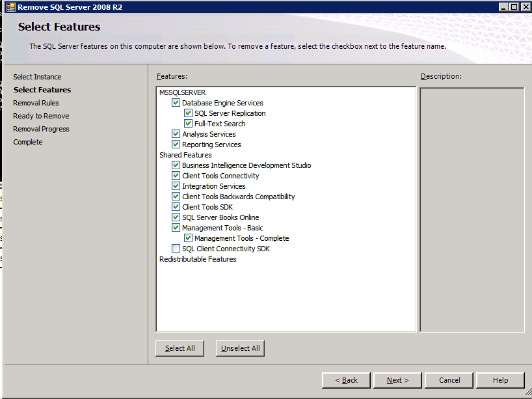Screen dimensions: 532x399
Task: Toggle Client Tools Backwards Compatibility checkbox
Action: tap(176, 197)
